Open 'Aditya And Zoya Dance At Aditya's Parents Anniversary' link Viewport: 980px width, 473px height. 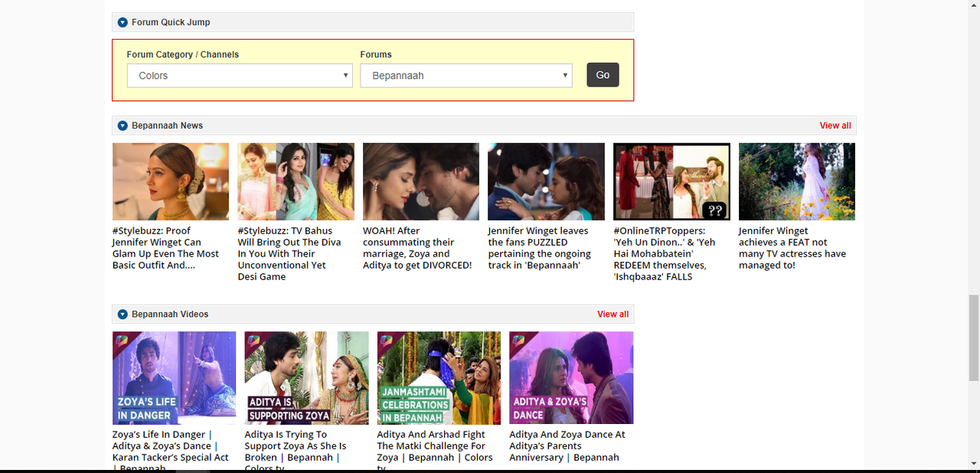(567, 446)
